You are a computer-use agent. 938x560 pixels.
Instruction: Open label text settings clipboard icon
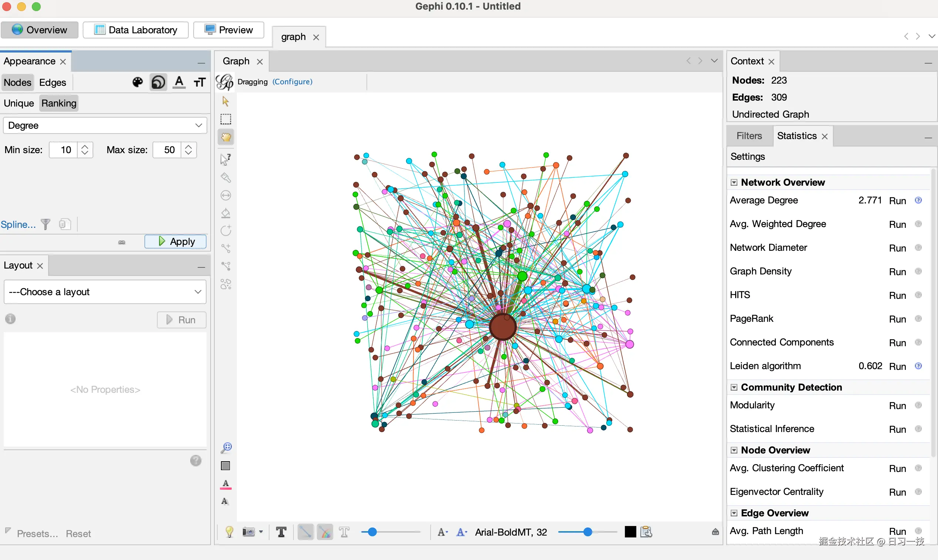click(x=646, y=532)
